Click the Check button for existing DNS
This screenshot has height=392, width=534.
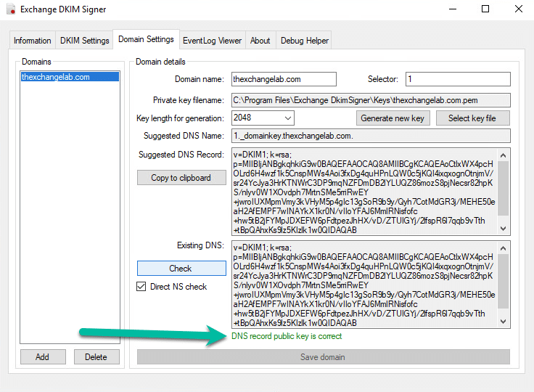(181, 269)
